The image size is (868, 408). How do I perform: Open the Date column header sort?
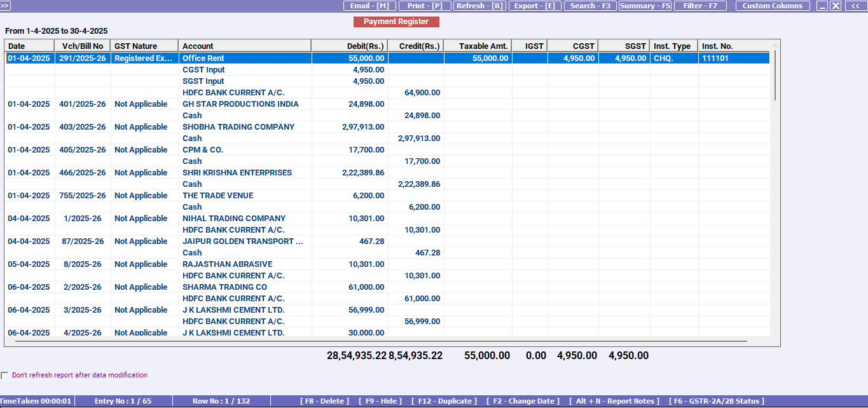point(29,45)
